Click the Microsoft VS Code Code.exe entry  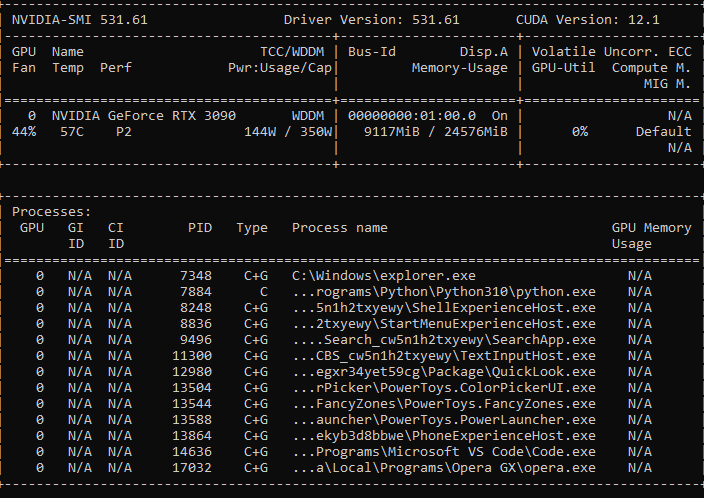coord(443,452)
